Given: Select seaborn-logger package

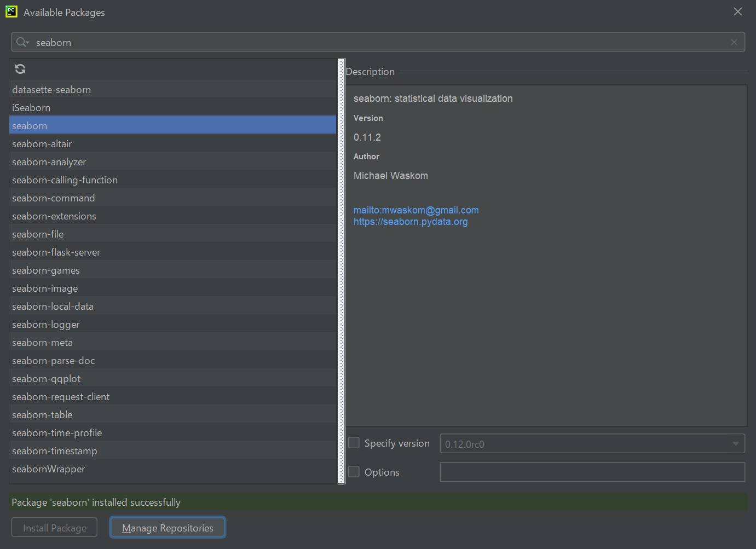Looking at the screenshot, I should point(172,324).
